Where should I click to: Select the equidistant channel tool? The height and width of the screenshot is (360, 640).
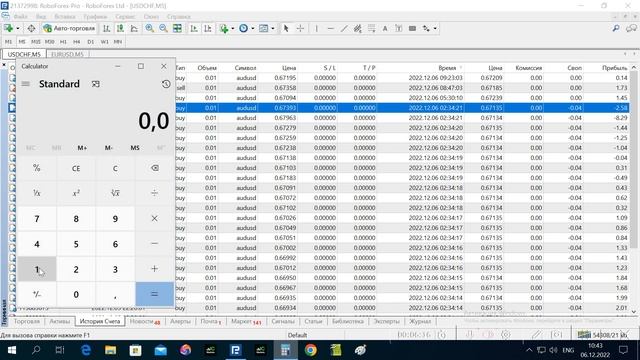[x=358, y=28]
